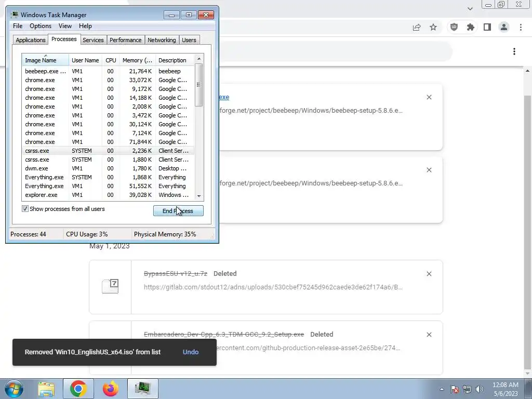Select explorer.exe process row
Screen dimensions: 532x399
[x=108, y=195]
